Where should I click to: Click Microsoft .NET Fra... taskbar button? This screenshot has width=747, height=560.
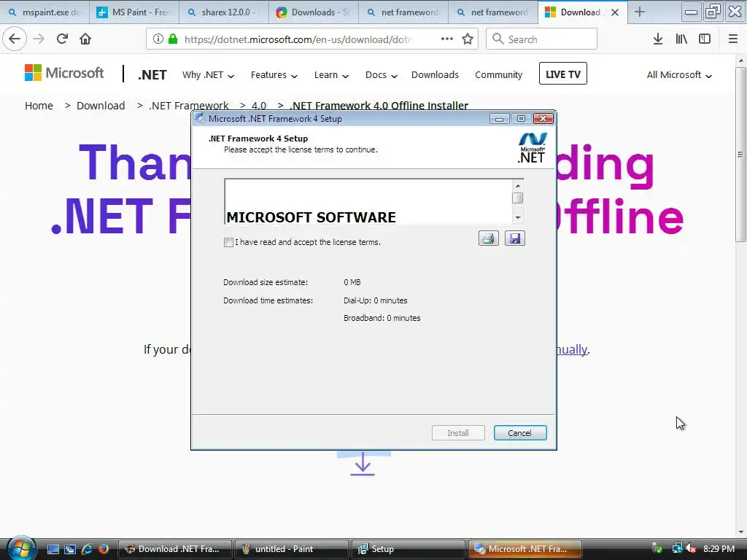click(x=525, y=549)
